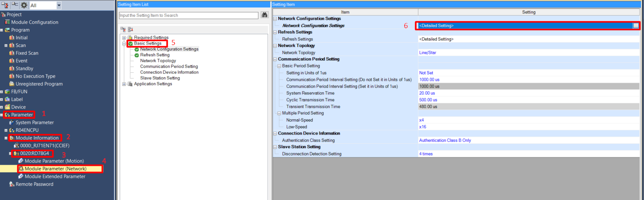Click the Item column header
The width and height of the screenshot is (644, 200).
click(x=345, y=12)
